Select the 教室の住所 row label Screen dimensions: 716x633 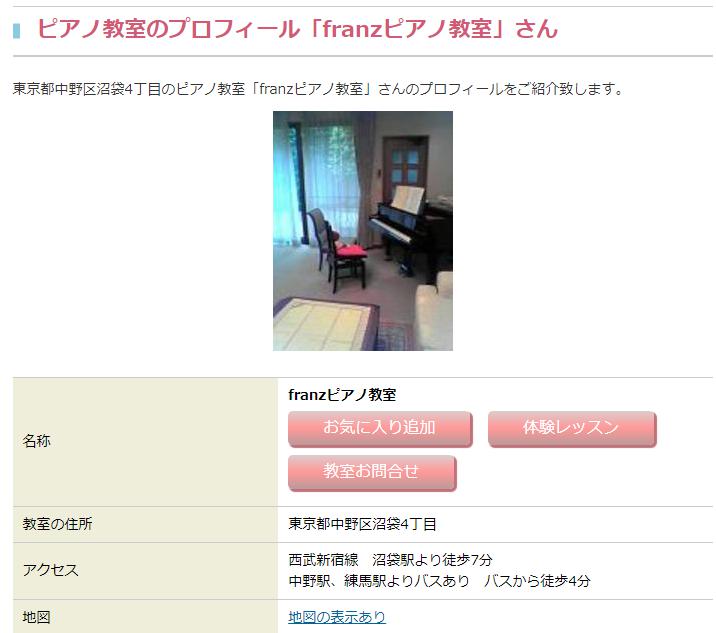click(57, 524)
